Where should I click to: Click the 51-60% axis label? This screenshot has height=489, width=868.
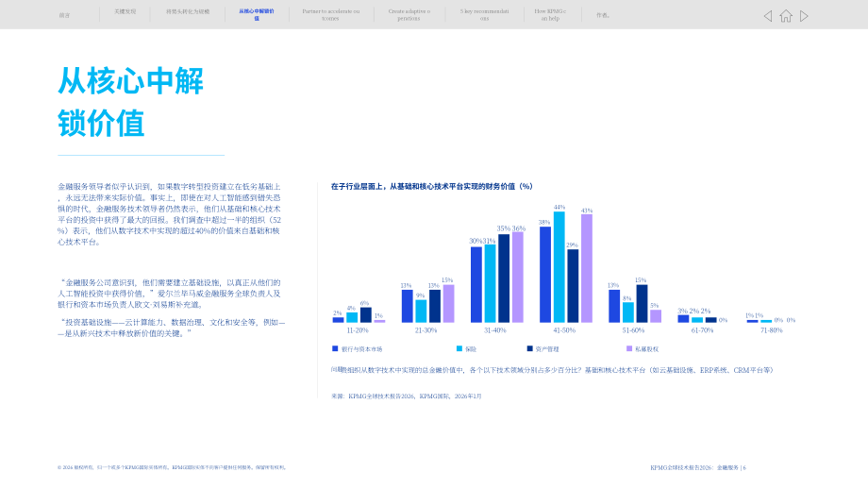633,330
